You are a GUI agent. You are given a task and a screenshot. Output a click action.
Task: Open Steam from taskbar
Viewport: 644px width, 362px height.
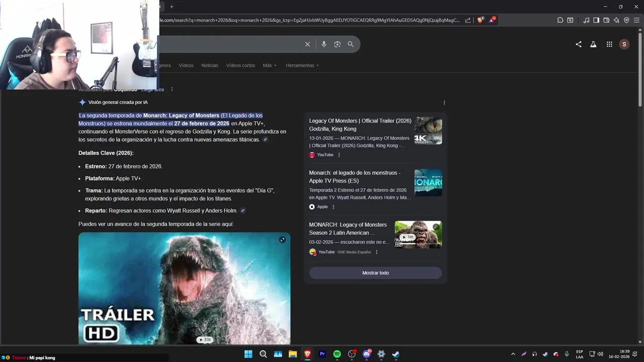click(396, 354)
